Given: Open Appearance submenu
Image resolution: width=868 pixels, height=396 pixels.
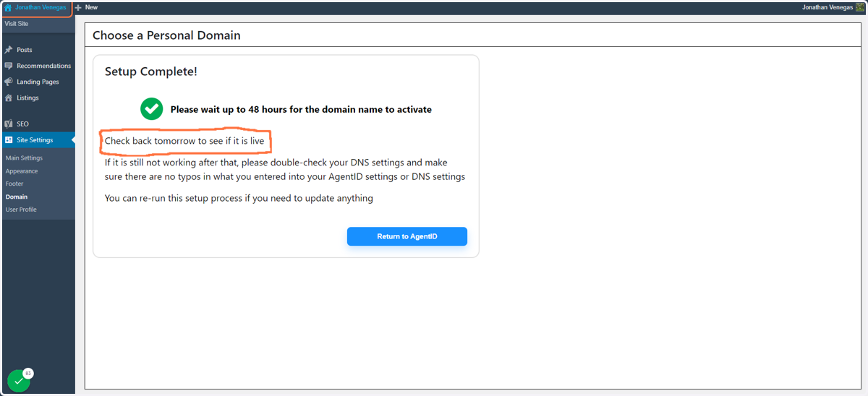Looking at the screenshot, I should [22, 171].
